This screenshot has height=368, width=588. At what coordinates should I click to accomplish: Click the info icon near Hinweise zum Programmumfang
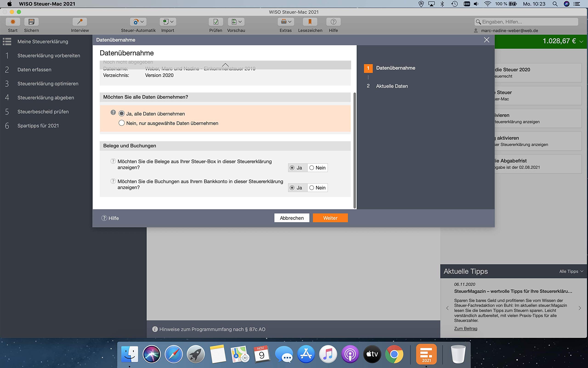pos(155,329)
